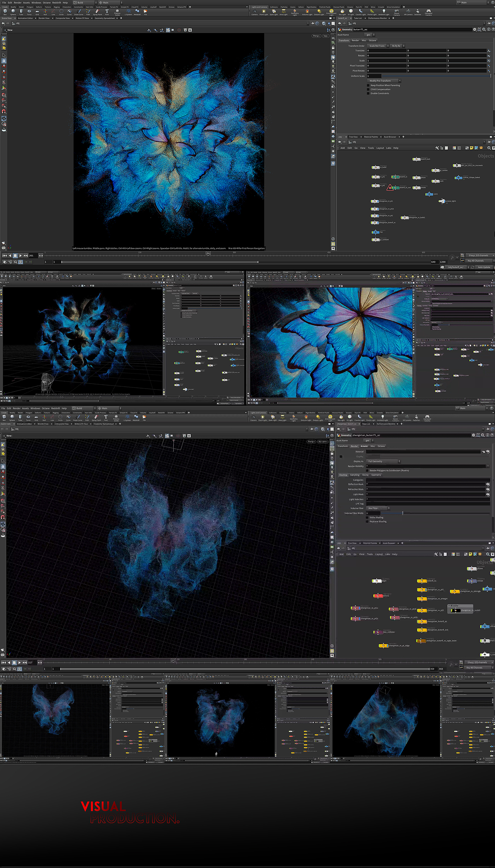The height and width of the screenshot is (868, 495).
Task: Select the Metaball shelf tool in upper Houdini window
Action: [137, 12]
